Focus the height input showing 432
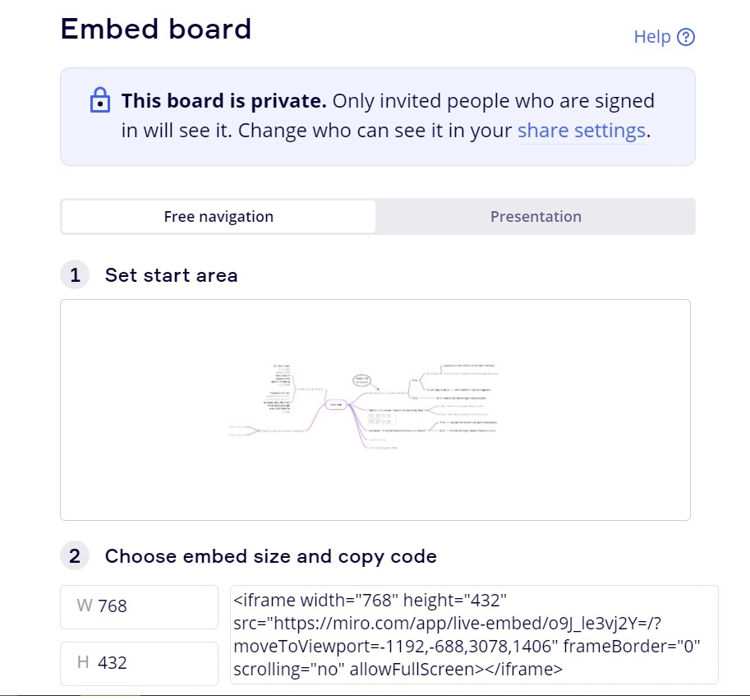The height and width of the screenshot is (700, 750). pos(139,663)
